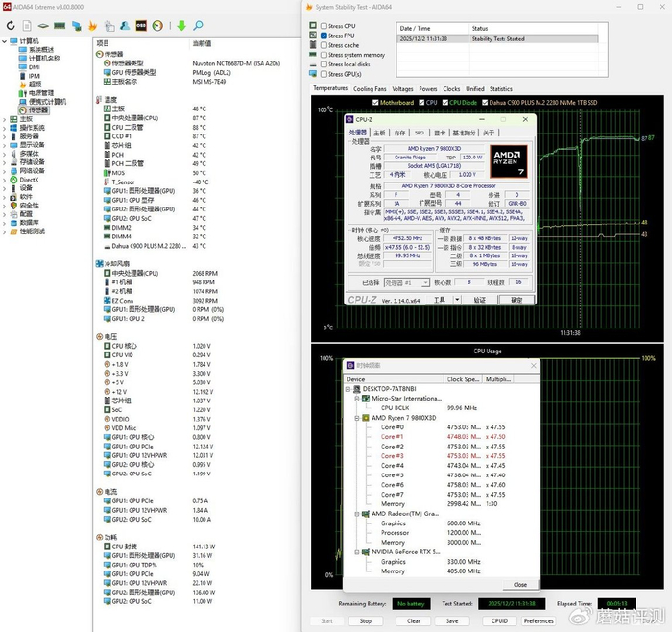Click the Refresh icon in AIDA64 toolbar
The image size is (672, 632).
(x=11, y=25)
